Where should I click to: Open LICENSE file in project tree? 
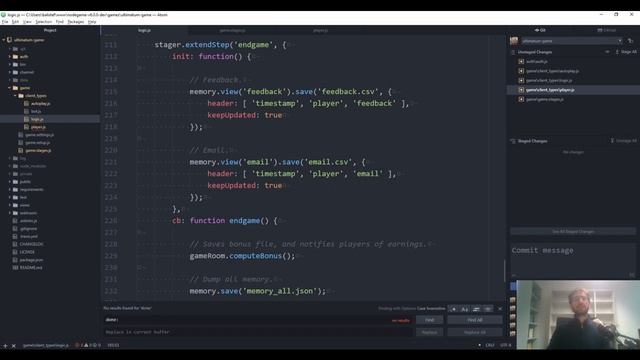(x=27, y=252)
